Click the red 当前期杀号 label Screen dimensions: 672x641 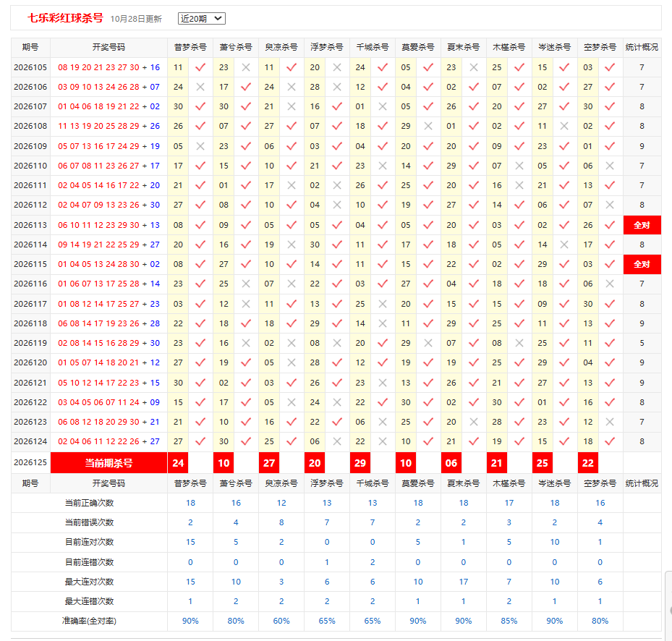(109, 462)
